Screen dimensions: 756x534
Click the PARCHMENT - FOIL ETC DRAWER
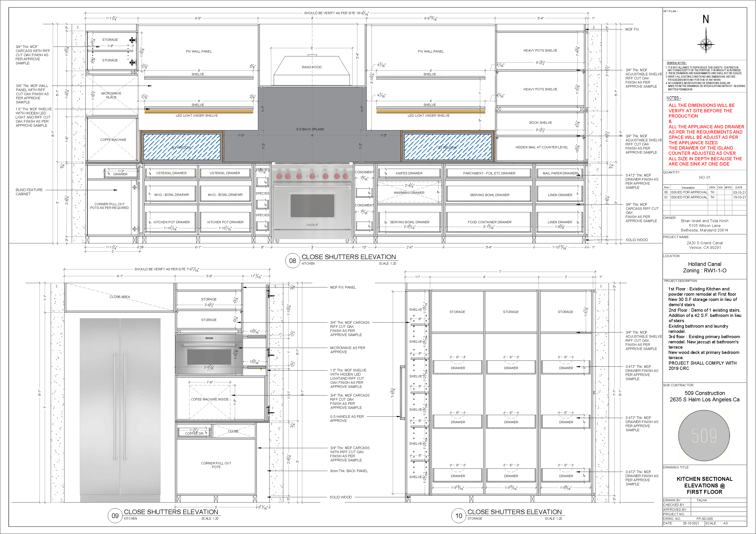pyautogui.click(x=489, y=173)
